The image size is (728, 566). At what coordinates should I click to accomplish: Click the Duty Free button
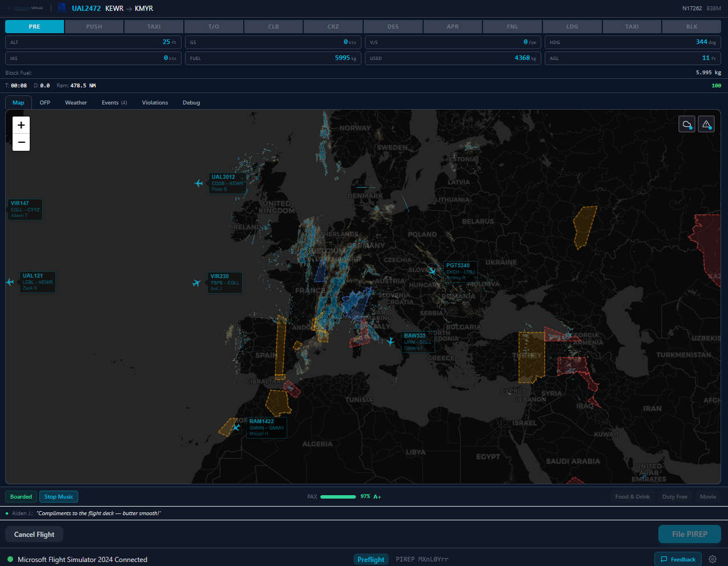coord(675,497)
